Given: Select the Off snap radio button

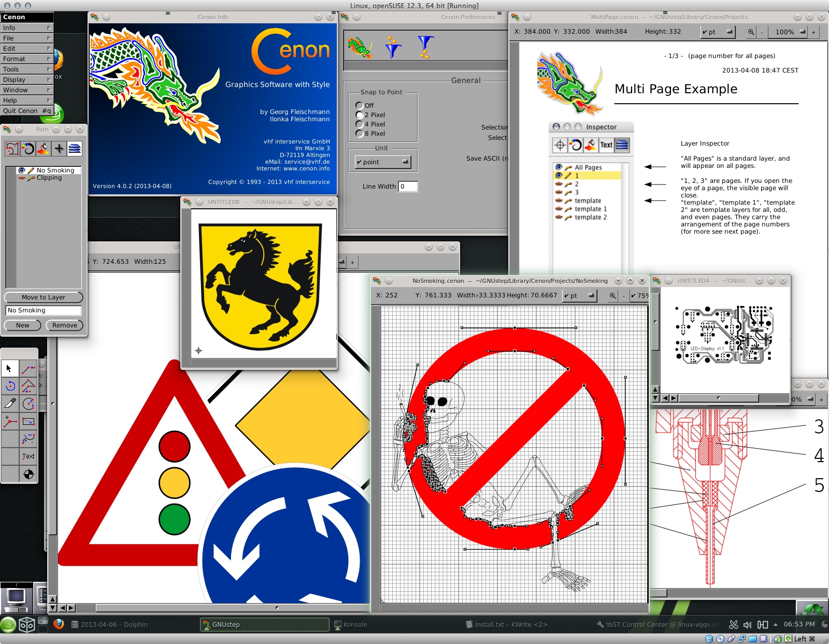Looking at the screenshot, I should 359,105.
